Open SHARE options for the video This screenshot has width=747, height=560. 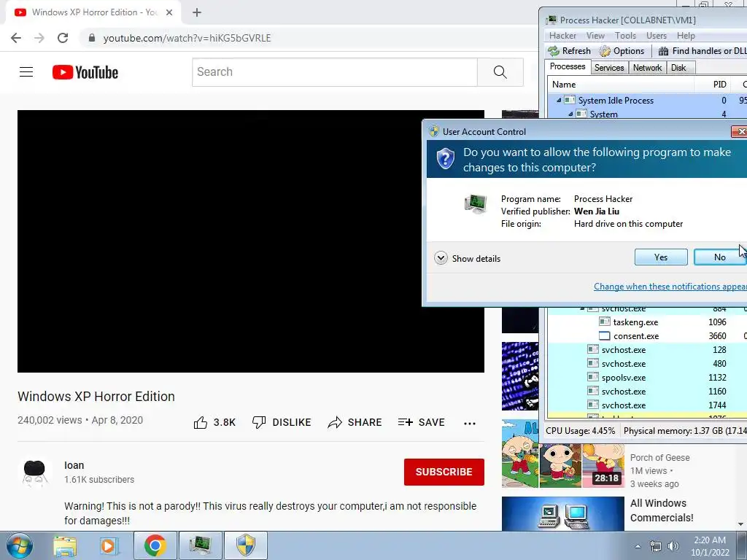click(x=355, y=422)
